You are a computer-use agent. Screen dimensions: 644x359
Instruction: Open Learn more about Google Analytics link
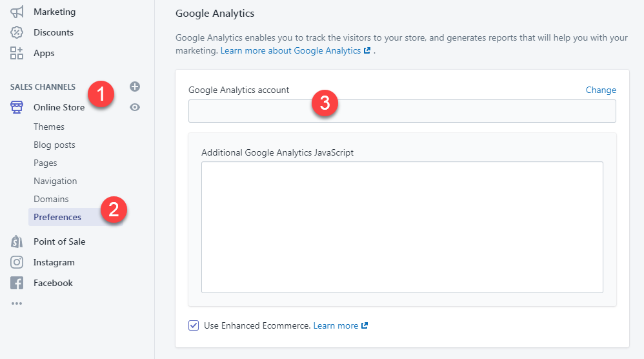point(290,50)
